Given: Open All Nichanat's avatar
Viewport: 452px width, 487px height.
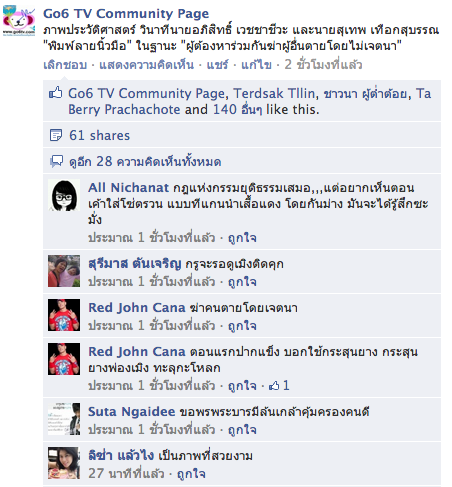Looking at the screenshot, I should 64,195.
